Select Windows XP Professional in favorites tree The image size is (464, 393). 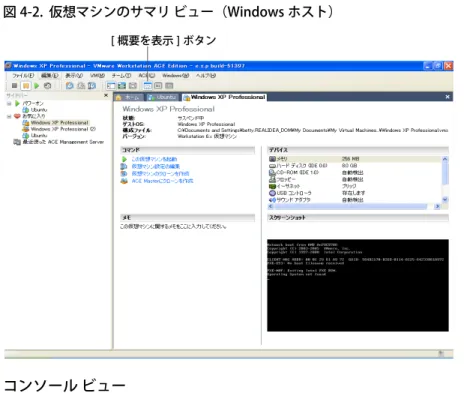[56, 123]
